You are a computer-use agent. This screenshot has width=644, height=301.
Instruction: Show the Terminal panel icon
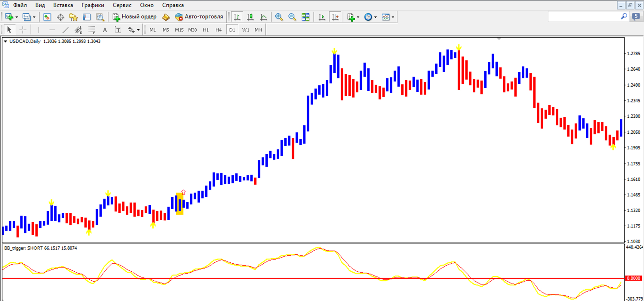tap(87, 17)
